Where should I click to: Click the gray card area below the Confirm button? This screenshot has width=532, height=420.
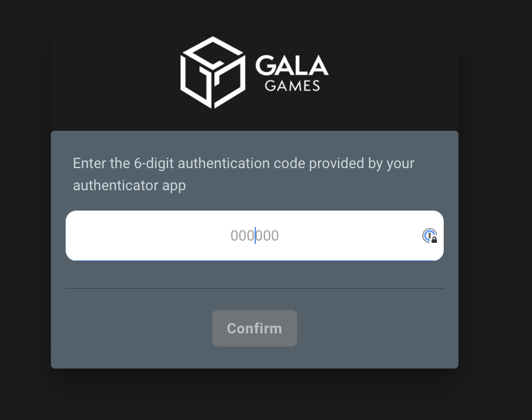coord(255,357)
